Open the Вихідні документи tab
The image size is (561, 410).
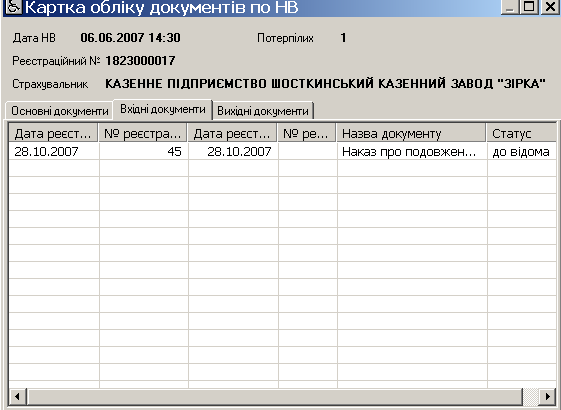pyautogui.click(x=263, y=111)
